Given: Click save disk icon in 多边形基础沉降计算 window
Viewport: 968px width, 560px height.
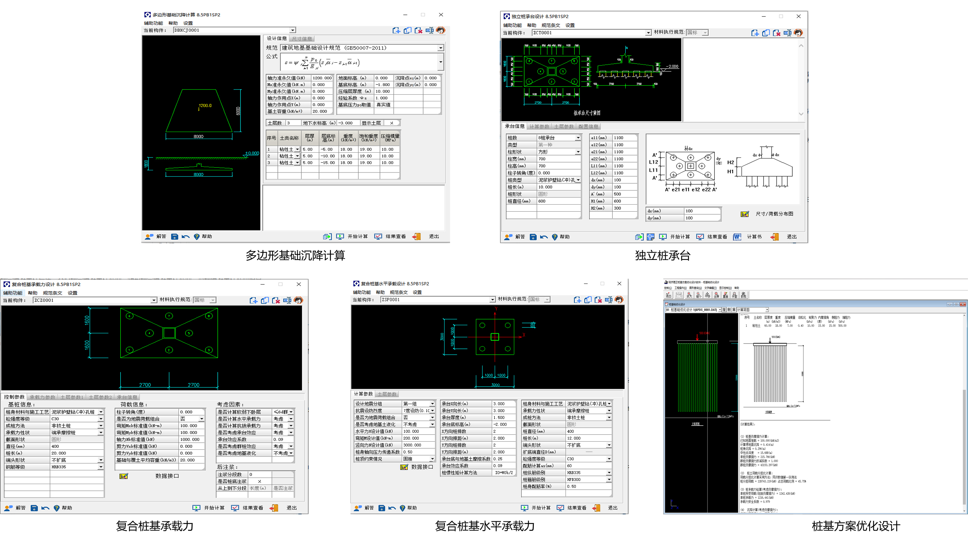Looking at the screenshot, I should point(174,237).
